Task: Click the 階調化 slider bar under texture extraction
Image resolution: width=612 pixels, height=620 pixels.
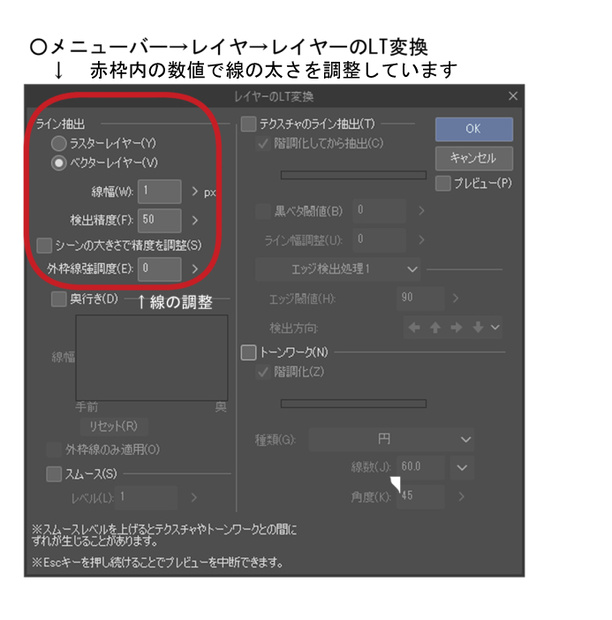Action: [x=353, y=175]
